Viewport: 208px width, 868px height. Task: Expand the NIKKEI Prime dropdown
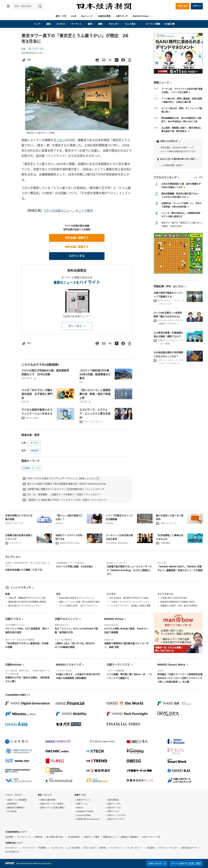tap(142, 16)
